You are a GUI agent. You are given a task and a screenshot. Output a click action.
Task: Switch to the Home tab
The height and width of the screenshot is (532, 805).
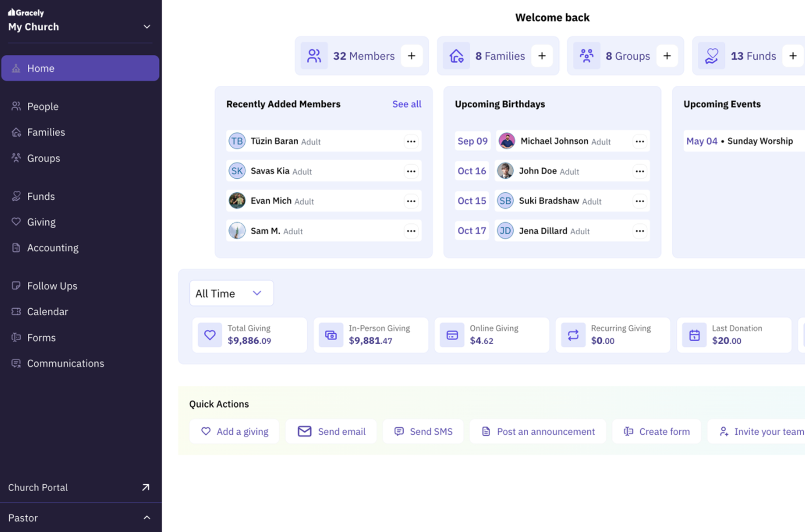point(40,68)
